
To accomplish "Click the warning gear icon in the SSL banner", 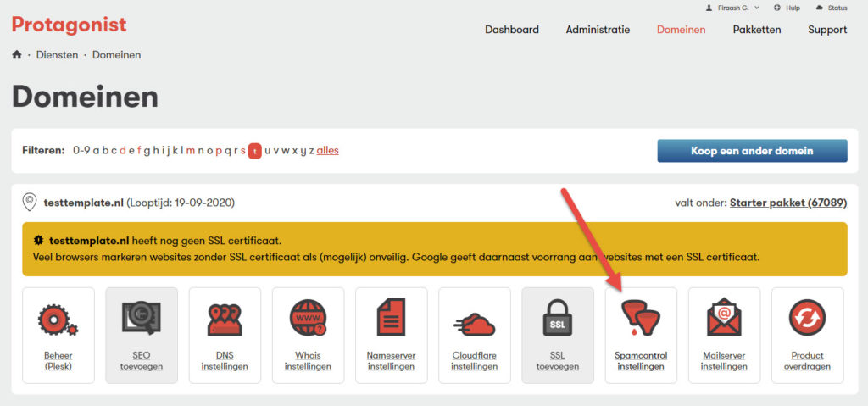I will coord(38,241).
